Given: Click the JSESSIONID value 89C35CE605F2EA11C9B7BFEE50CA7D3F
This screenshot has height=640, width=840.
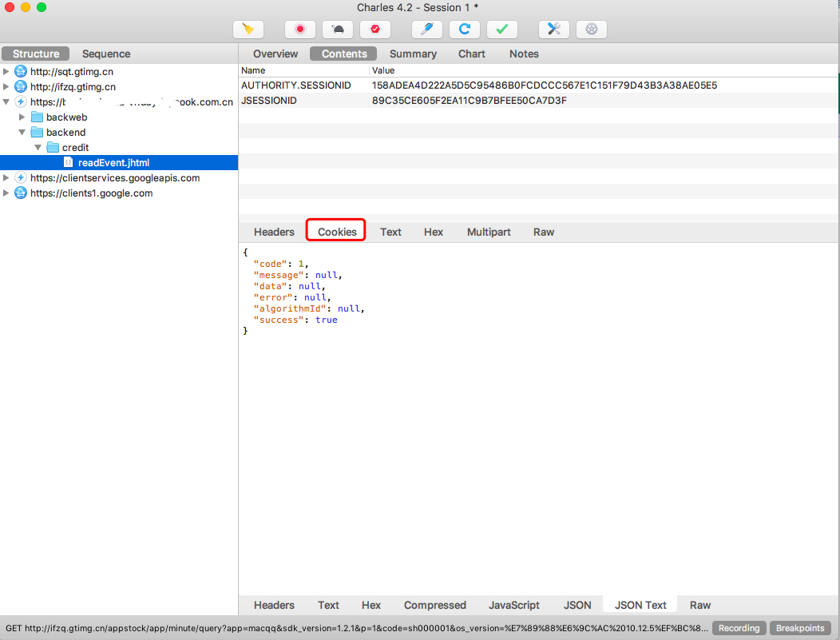Looking at the screenshot, I should pyautogui.click(x=470, y=100).
